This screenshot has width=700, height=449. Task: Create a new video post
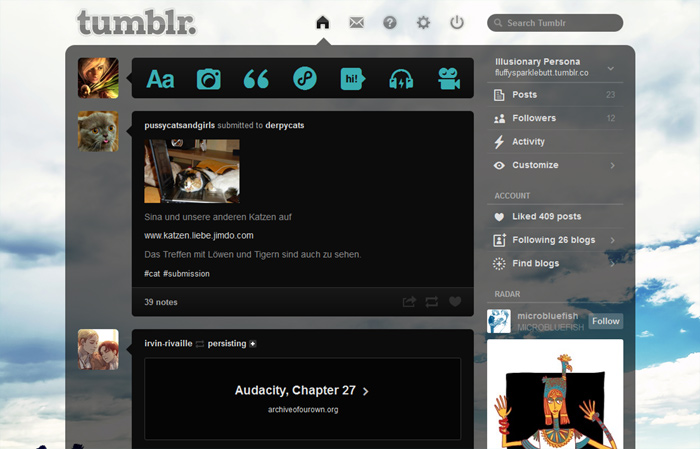click(449, 79)
